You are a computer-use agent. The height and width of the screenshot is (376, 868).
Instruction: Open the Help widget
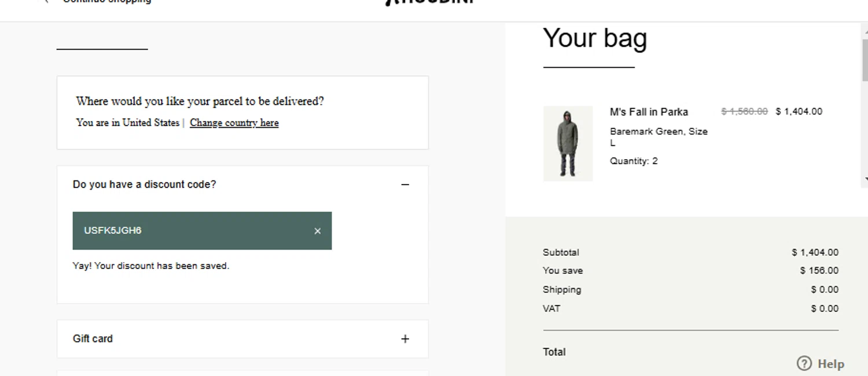[x=821, y=364]
